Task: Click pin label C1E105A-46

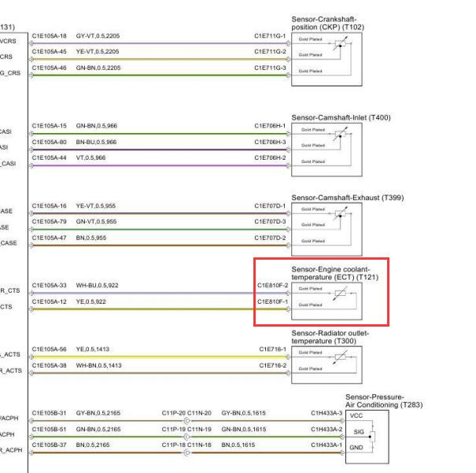Action: tap(50, 68)
